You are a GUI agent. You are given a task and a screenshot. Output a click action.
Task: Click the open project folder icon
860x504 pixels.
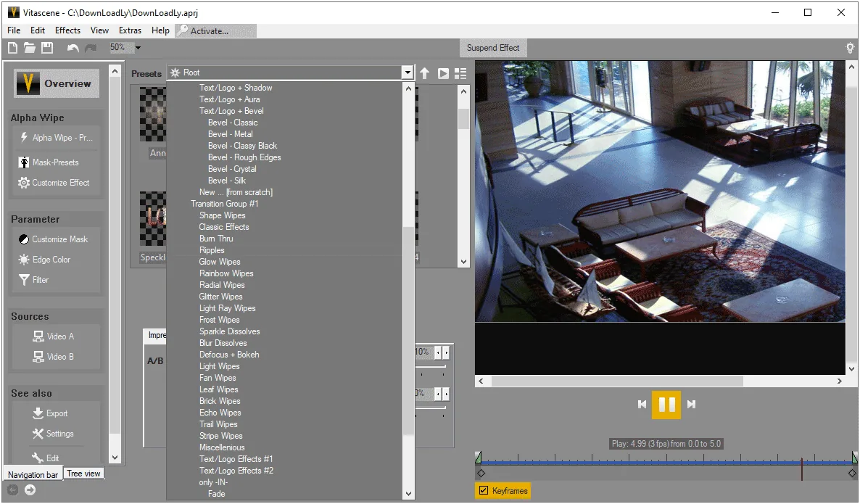pyautogui.click(x=30, y=48)
